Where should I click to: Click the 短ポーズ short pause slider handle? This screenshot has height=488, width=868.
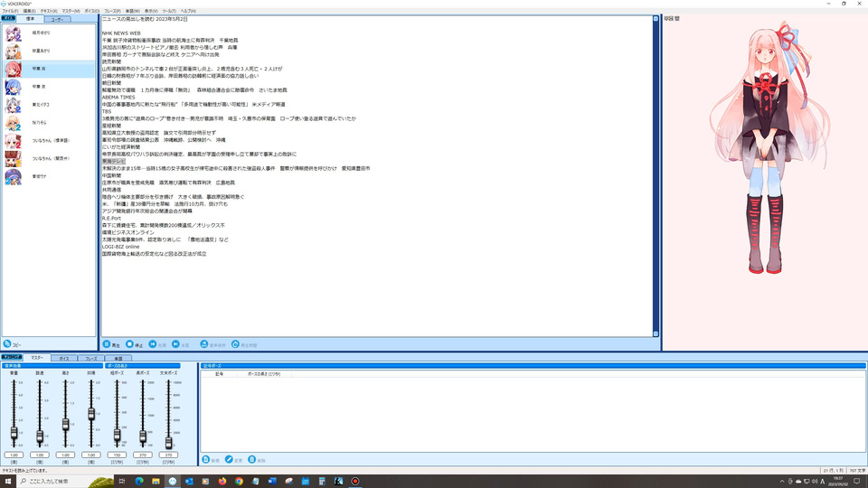[117, 436]
